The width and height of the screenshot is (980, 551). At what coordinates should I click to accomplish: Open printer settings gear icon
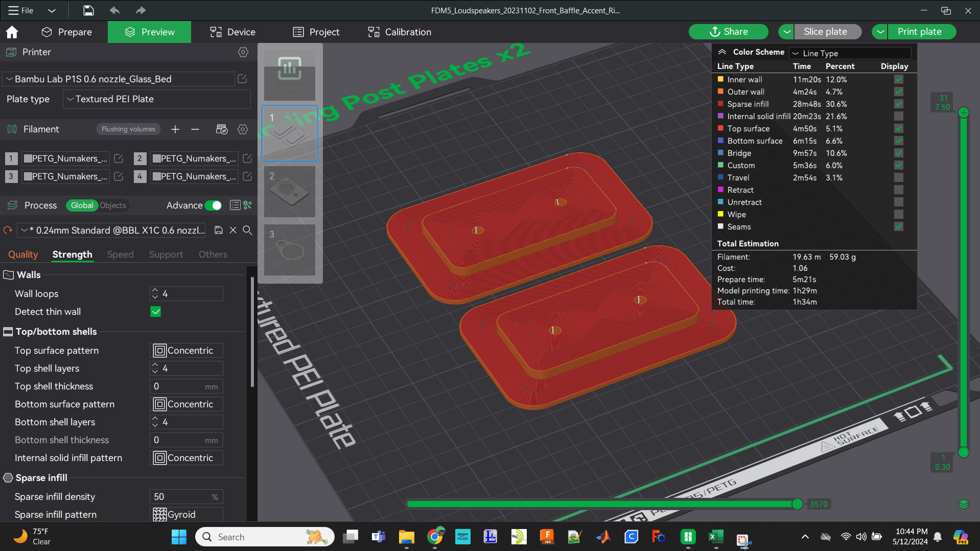pos(243,52)
